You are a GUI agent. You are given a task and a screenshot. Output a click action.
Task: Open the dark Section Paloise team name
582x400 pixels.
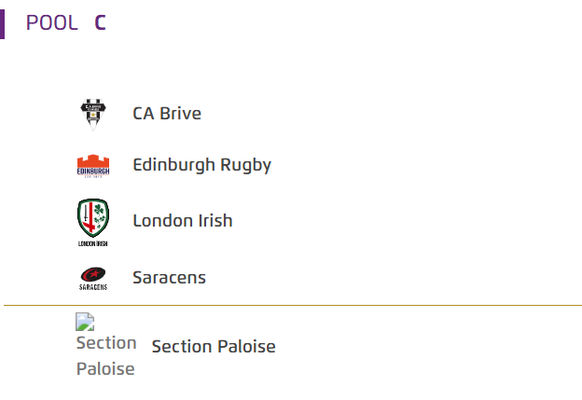coord(214,347)
